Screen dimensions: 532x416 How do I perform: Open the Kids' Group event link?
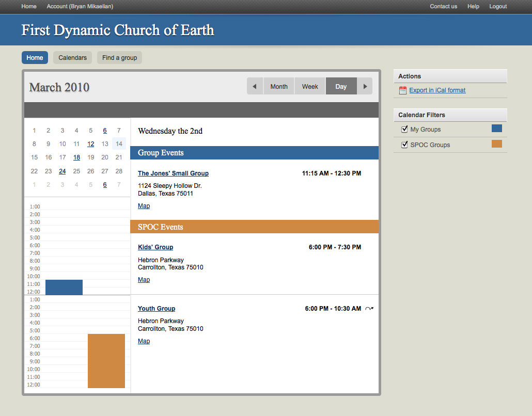[x=155, y=247]
